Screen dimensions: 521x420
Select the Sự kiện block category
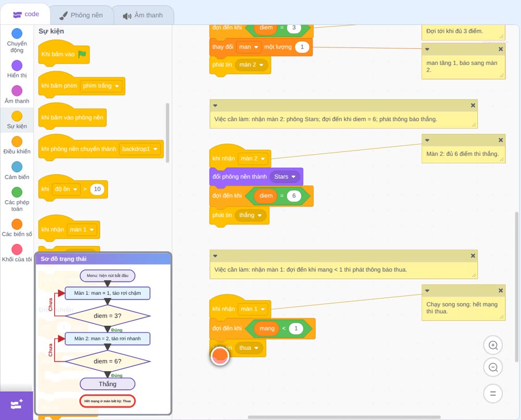pos(17,120)
